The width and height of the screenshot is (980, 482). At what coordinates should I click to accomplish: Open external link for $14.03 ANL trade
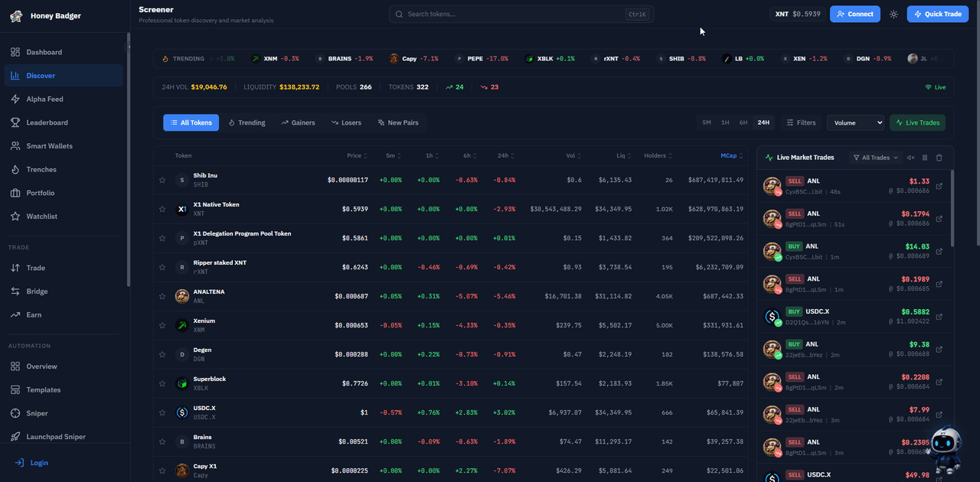click(x=939, y=252)
